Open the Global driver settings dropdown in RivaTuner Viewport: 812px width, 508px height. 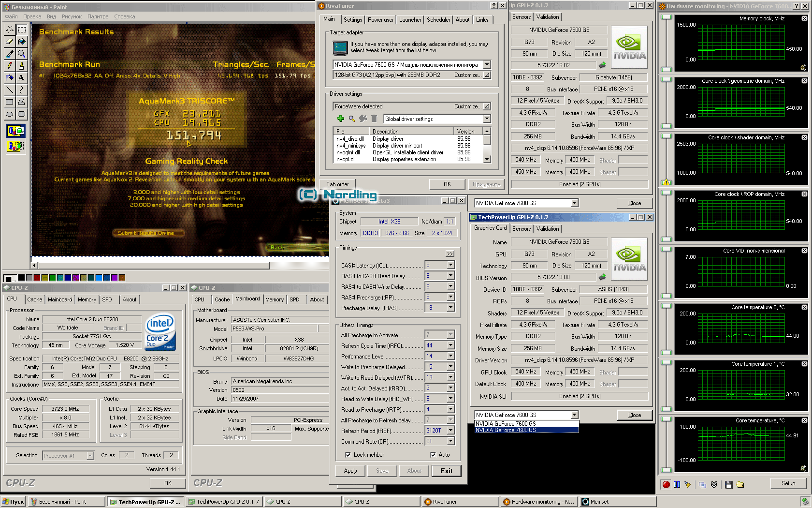[487, 119]
